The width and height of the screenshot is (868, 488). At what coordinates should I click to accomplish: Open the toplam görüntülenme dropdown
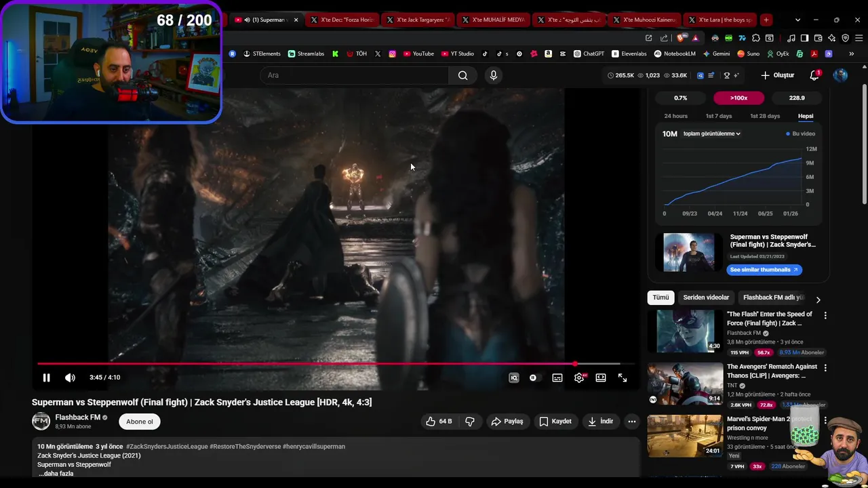(711, 134)
